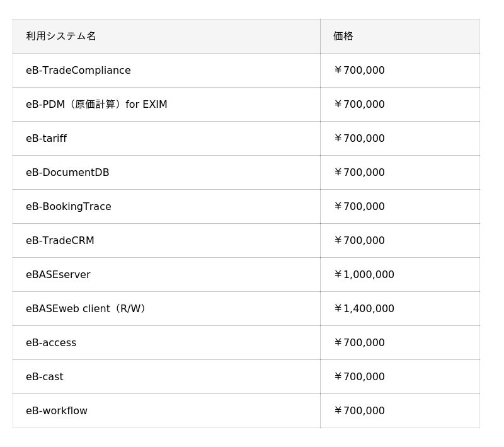Click the ￥1,000,000 price for eBASEserver
This screenshot has width=504, height=447.
click(x=364, y=274)
